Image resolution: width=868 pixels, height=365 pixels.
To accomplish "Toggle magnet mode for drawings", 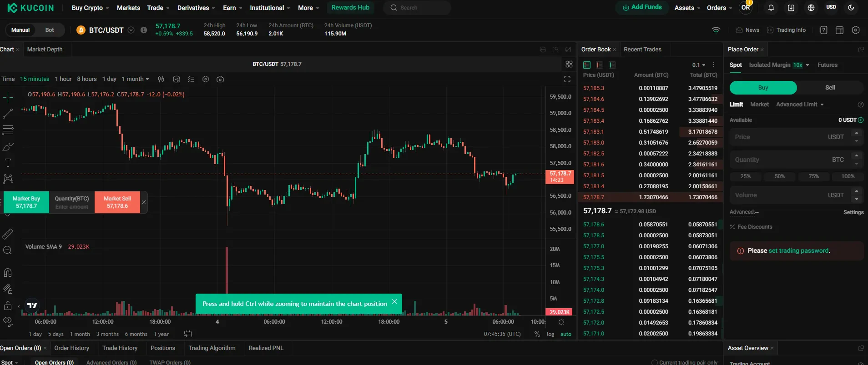I will click(x=8, y=273).
